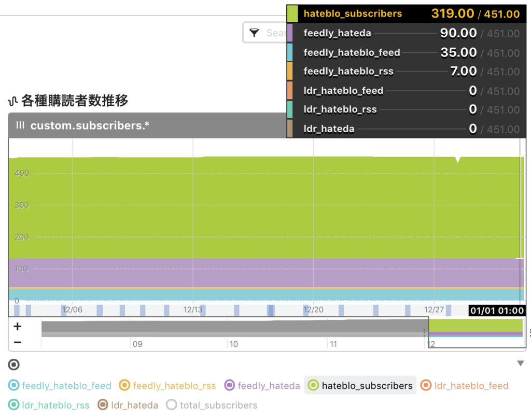
Task: Click purple swatch of feedly_hateda in tooltip
Action: click(x=290, y=33)
